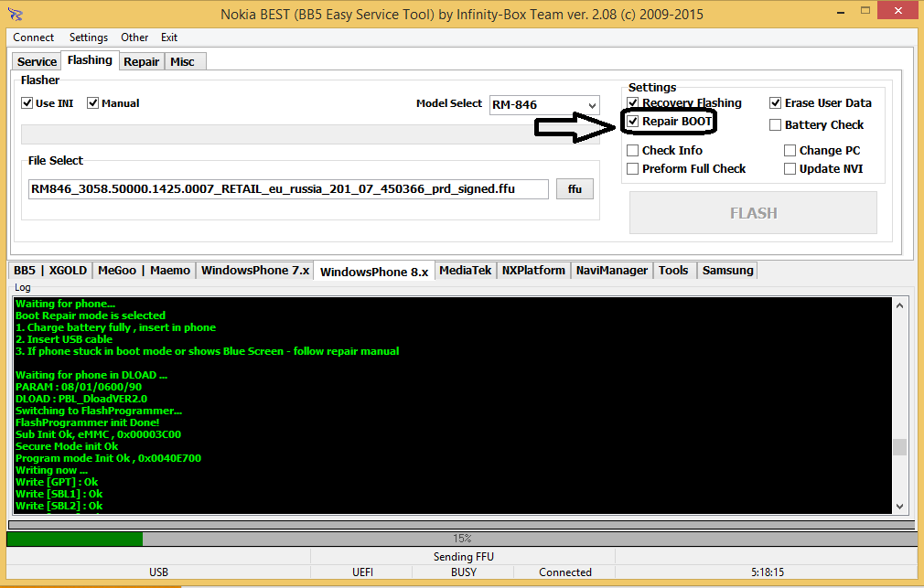The width and height of the screenshot is (924, 588).
Task: Click the UEFI status bar entry
Action: 362,572
